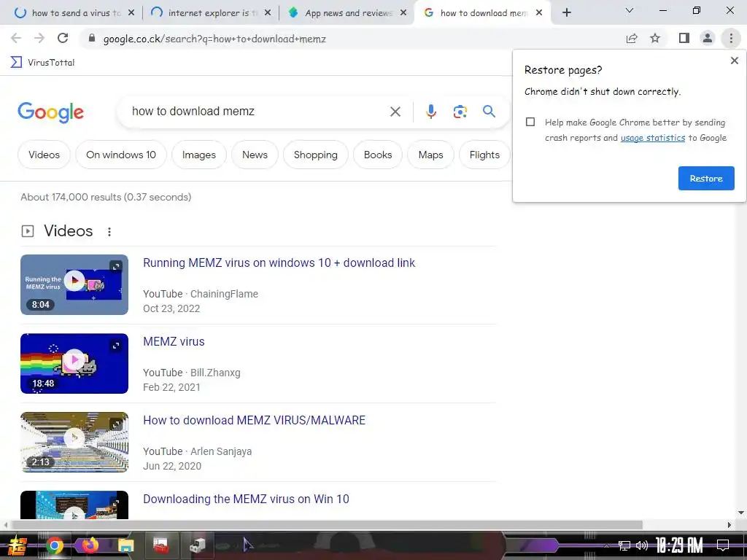Viewport: 747px width, 560px height.
Task: Open the red toolbox taskbar app
Action: pyautogui.click(x=160, y=545)
